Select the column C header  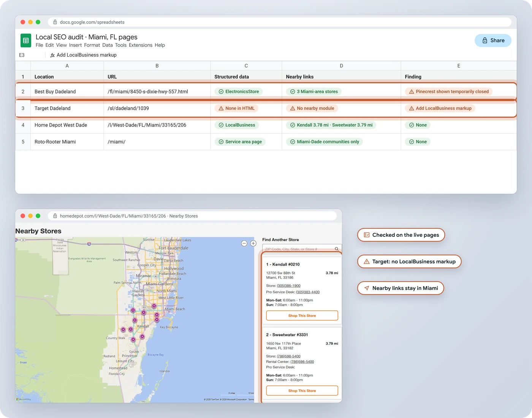(x=246, y=66)
